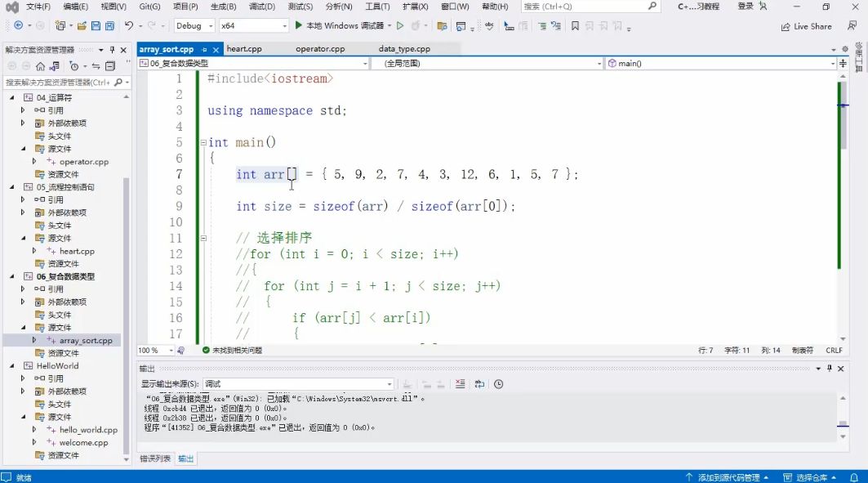Click the Sync with Active Document icon
This screenshot has width=868, height=483.
(x=96, y=66)
